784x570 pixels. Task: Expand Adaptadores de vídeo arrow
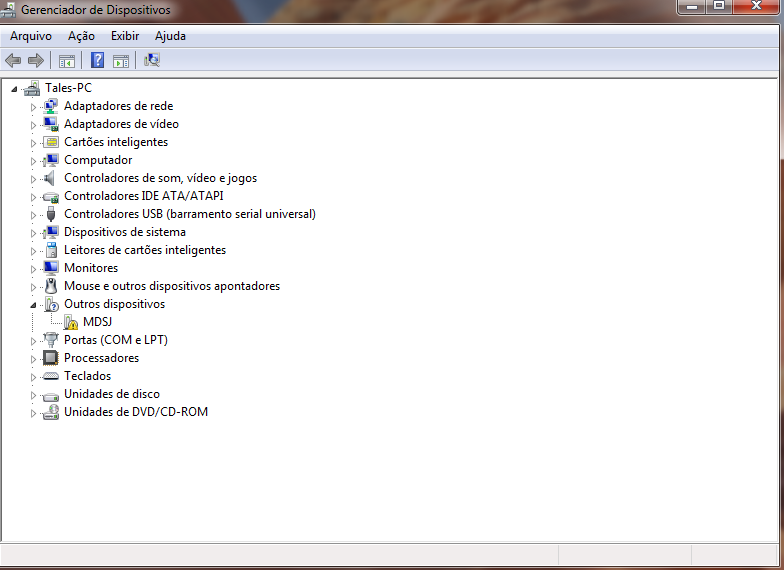pos(33,125)
